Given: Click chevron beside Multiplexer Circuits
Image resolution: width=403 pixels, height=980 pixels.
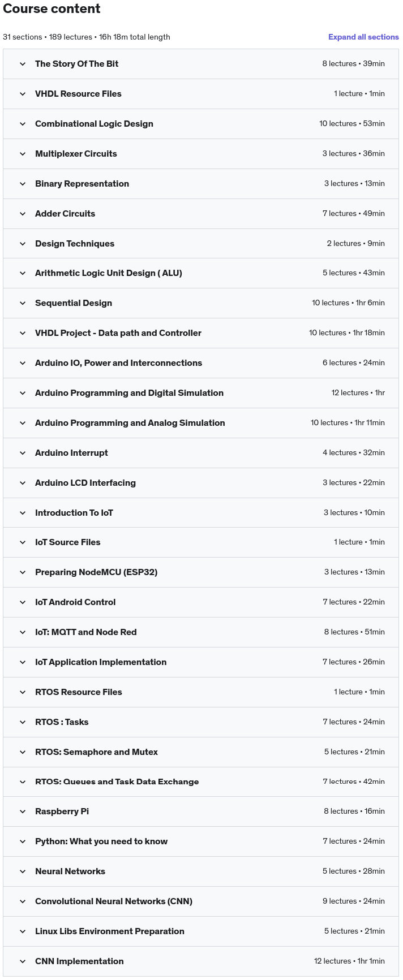Looking at the screenshot, I should tap(23, 154).
